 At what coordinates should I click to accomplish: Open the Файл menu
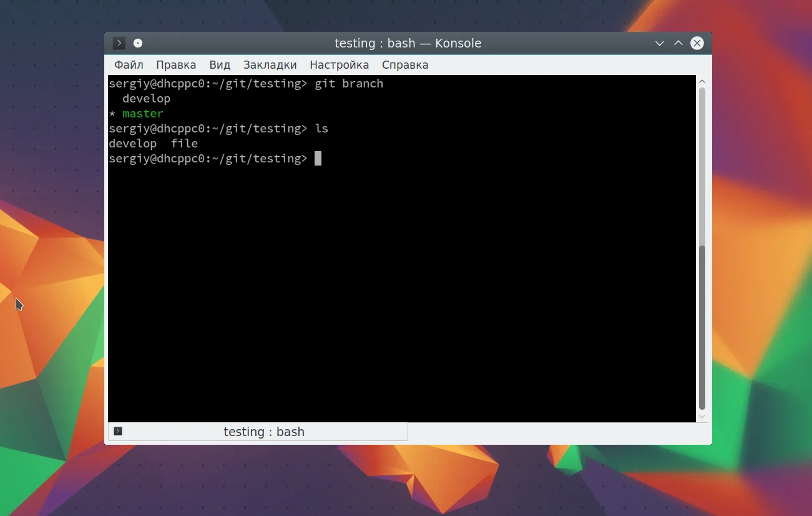[x=129, y=65]
